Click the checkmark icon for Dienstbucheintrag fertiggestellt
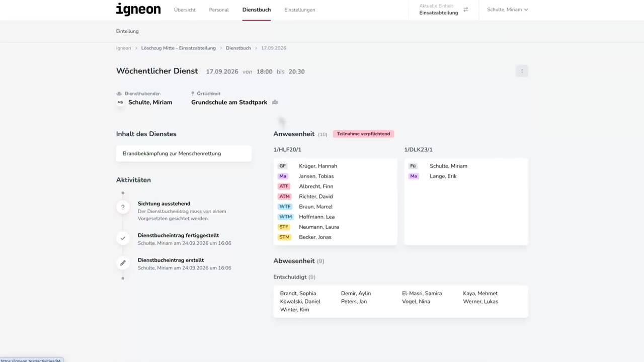Viewport: 644px width, 362px height. pos(123,238)
